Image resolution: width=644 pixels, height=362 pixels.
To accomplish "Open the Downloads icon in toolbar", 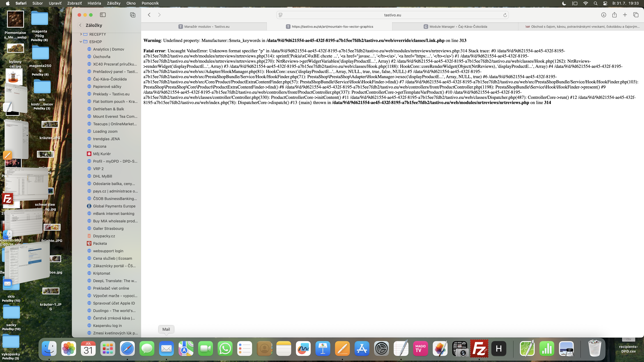I will [603, 15].
